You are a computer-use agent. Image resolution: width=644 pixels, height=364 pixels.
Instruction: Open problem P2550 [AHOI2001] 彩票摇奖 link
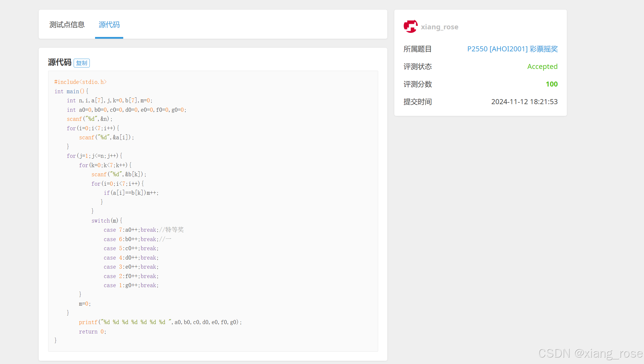tap(512, 49)
